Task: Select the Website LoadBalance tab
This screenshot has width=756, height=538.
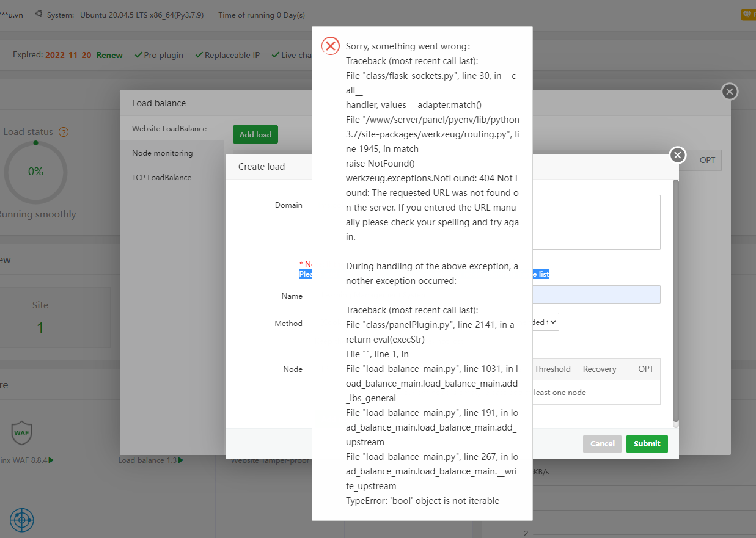Action: tap(169, 129)
